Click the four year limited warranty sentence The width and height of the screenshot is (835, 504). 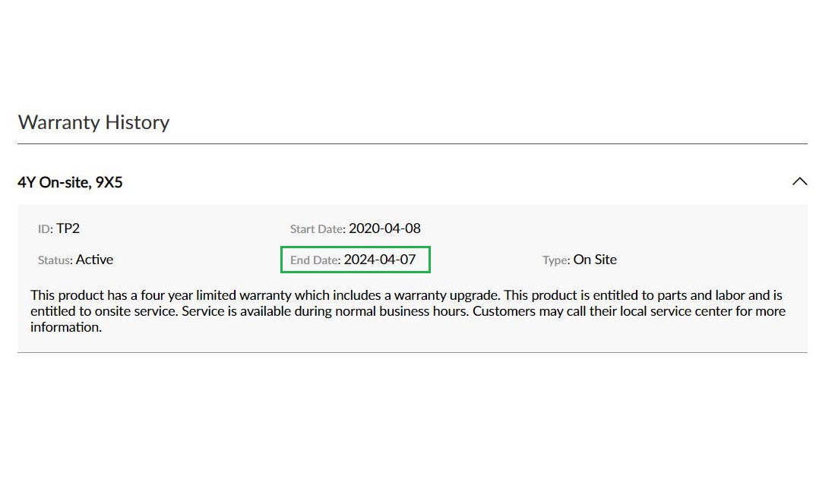pyautogui.click(x=266, y=295)
